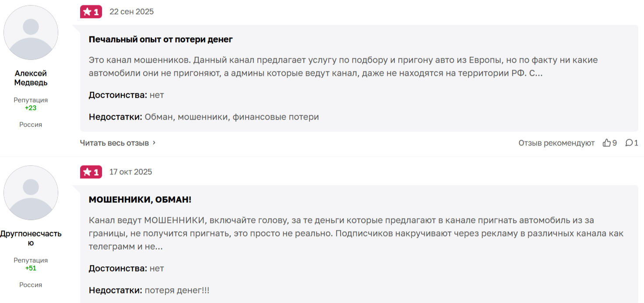Click the star rating badge dated 17 окт 2025
This screenshot has height=303, width=644.
click(91, 172)
